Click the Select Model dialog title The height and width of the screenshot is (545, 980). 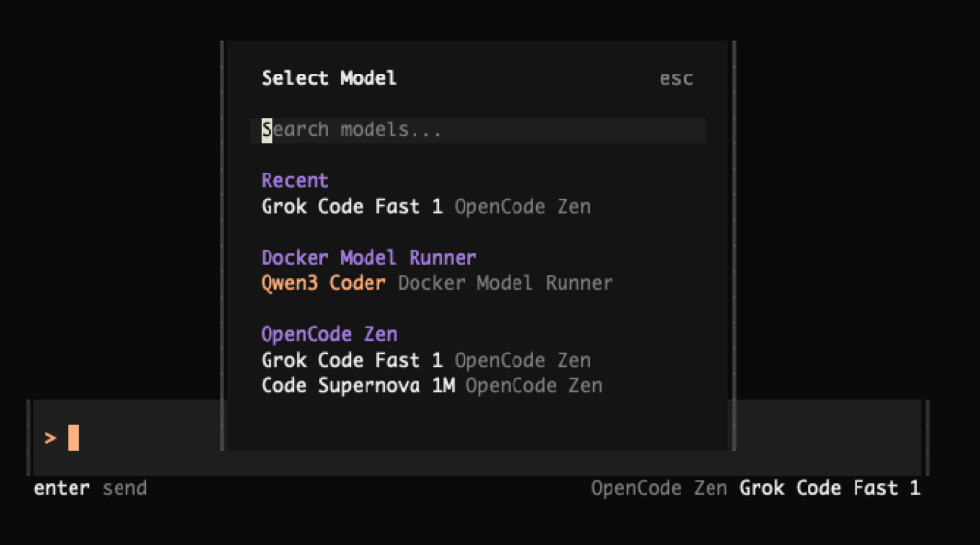coord(329,78)
